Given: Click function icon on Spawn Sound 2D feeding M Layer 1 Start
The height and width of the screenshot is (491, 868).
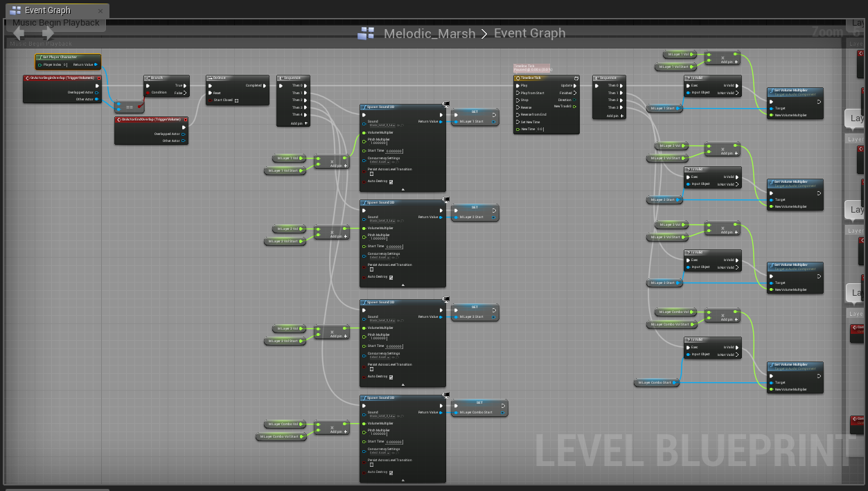Looking at the screenshot, I should pos(364,107).
